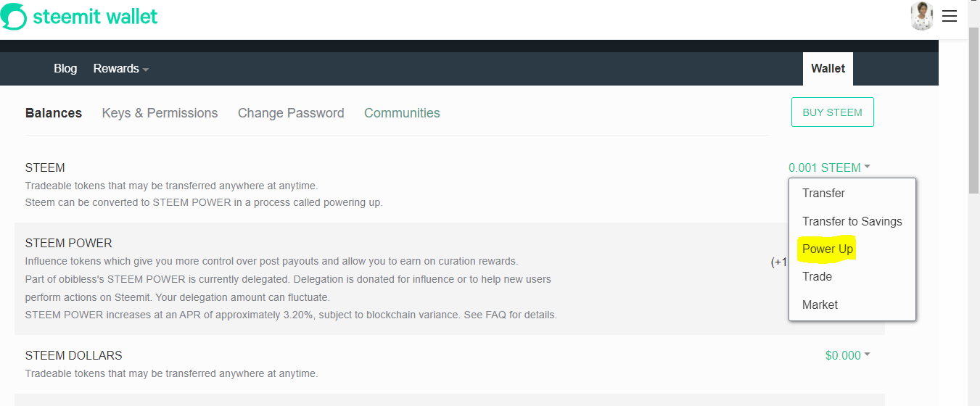Switch to Balances tab
This screenshot has width=980, height=406.
pyautogui.click(x=54, y=113)
